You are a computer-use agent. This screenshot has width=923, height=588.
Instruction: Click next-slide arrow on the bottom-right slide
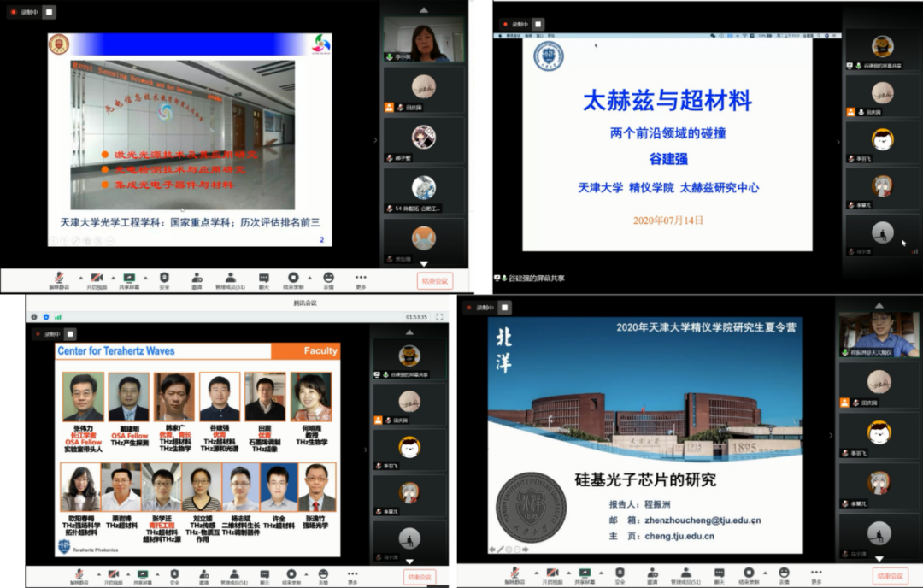(x=525, y=550)
